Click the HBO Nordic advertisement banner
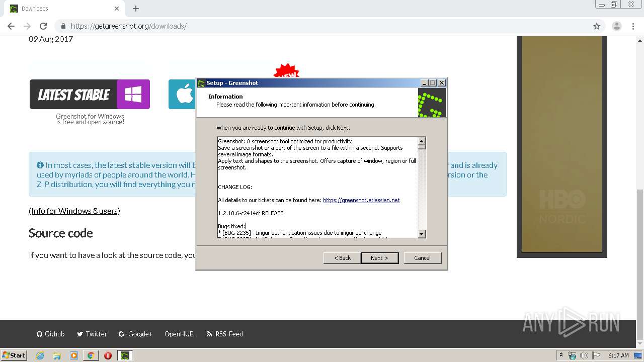Screen dimensions: 644x362 click(x=562, y=144)
